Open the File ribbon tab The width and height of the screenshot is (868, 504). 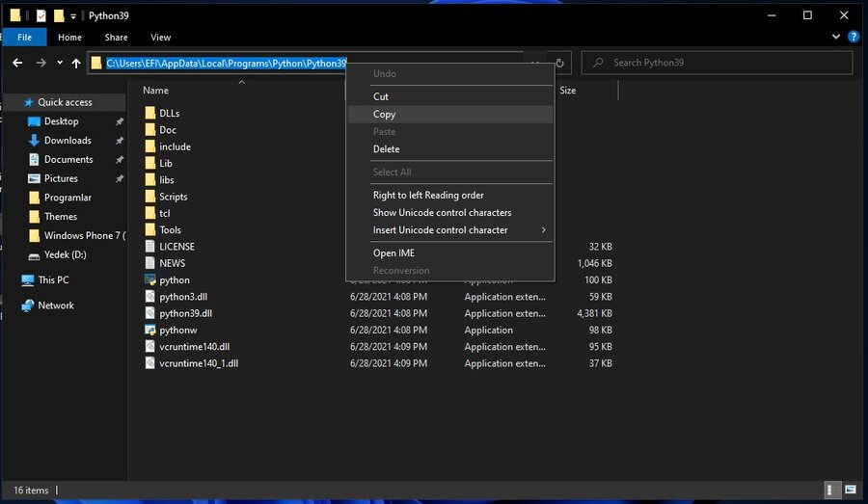(24, 38)
